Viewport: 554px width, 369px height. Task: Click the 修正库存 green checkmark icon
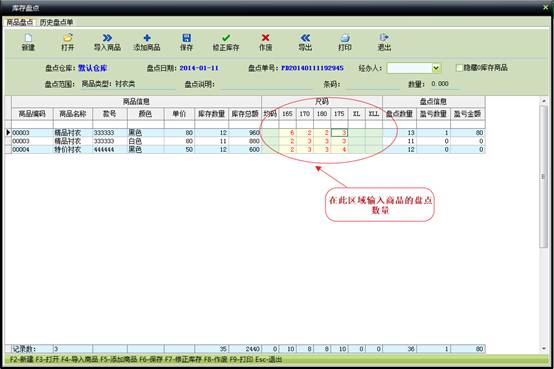[226, 38]
